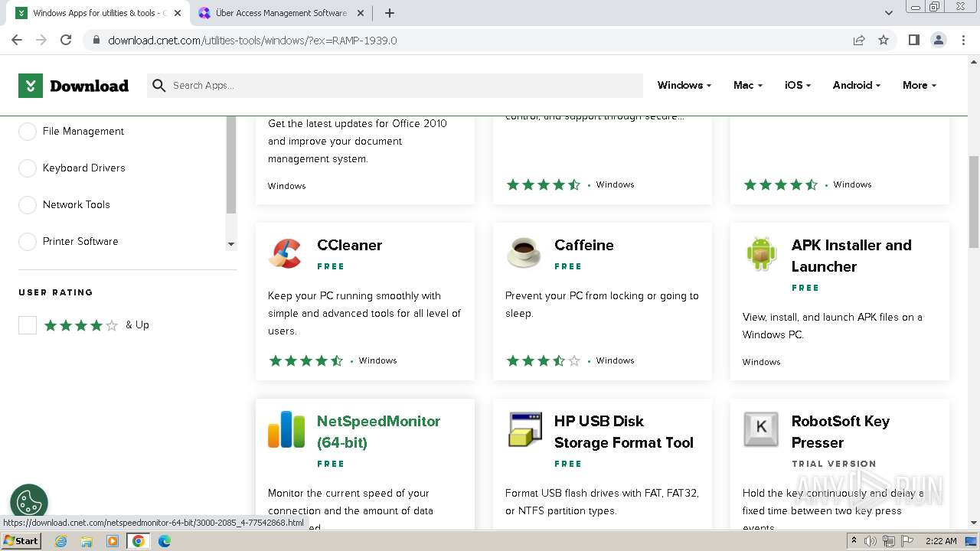
Task: Click category list scroll down arrow
Action: coord(231,244)
